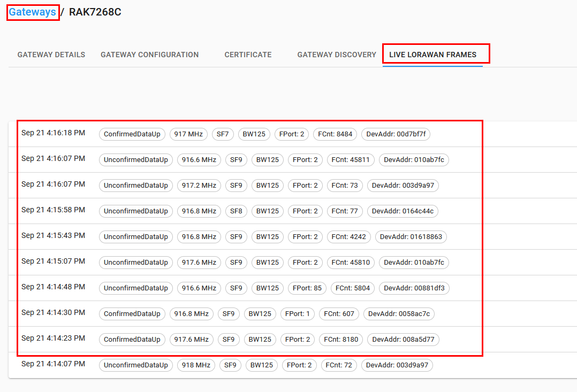Screen dimensions: 577x392
Task: Click the 917.2 MHz frequency chip
Action: coord(199,186)
